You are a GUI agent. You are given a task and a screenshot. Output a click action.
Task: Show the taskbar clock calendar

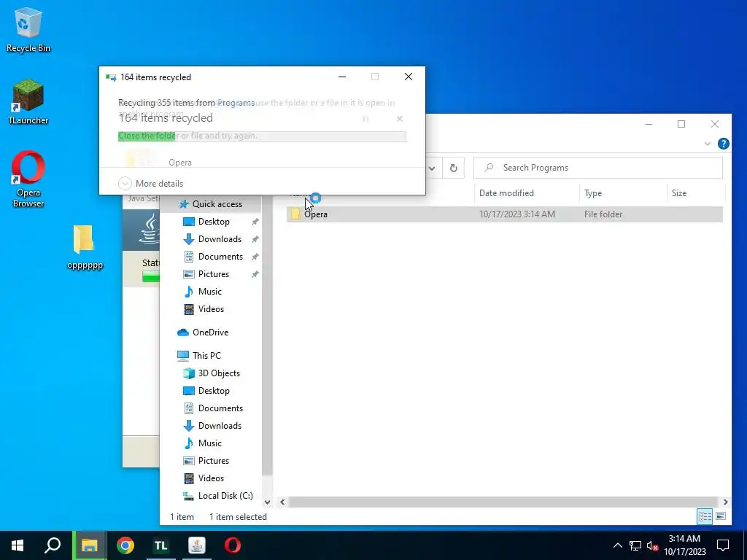tap(684, 545)
